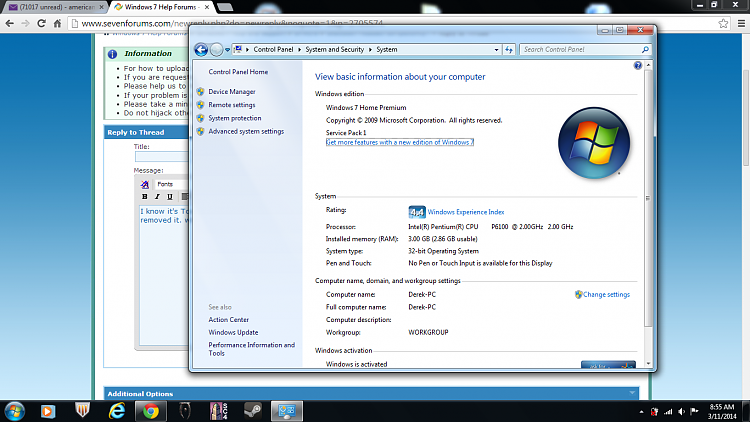Select System and Security breadcrumb
The height and width of the screenshot is (422, 750).
[x=334, y=49]
